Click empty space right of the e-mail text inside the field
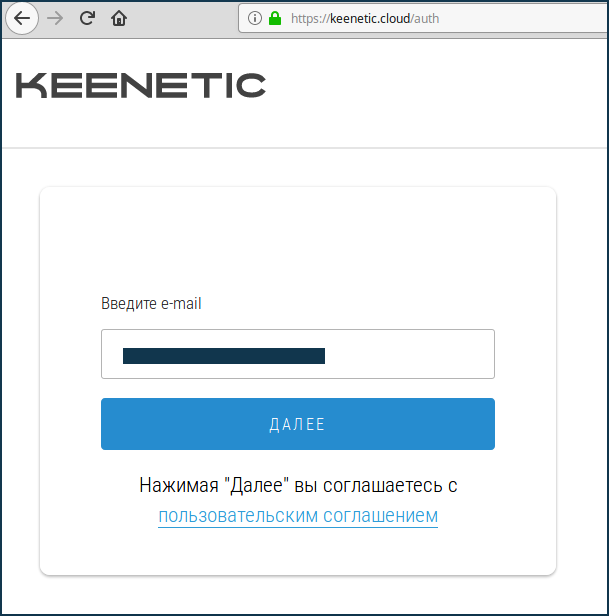The height and width of the screenshot is (616, 609). click(x=410, y=355)
